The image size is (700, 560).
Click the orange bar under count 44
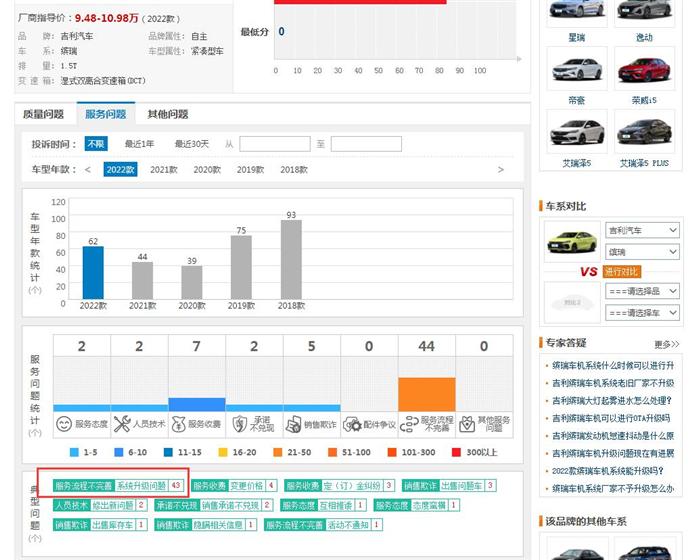427,394
